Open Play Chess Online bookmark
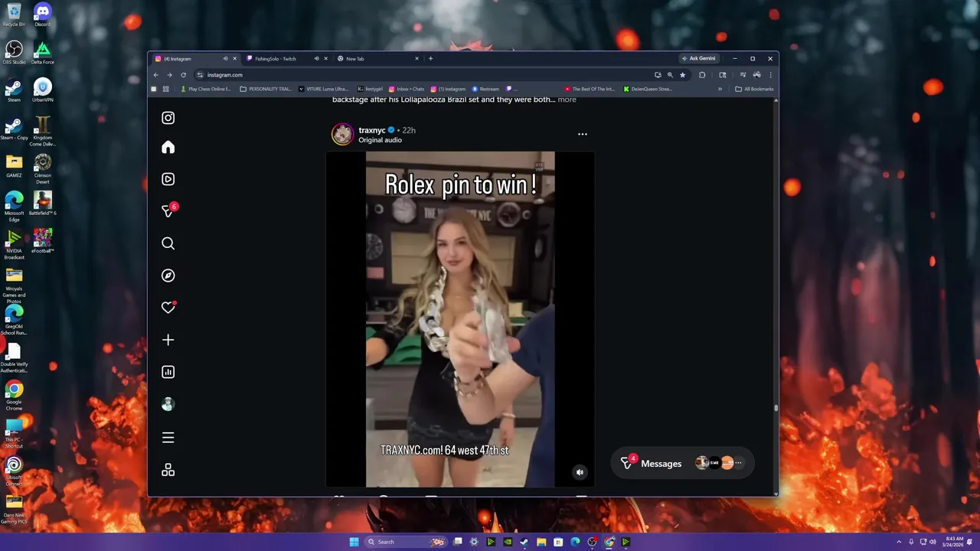The height and width of the screenshot is (551, 980). (x=205, y=89)
